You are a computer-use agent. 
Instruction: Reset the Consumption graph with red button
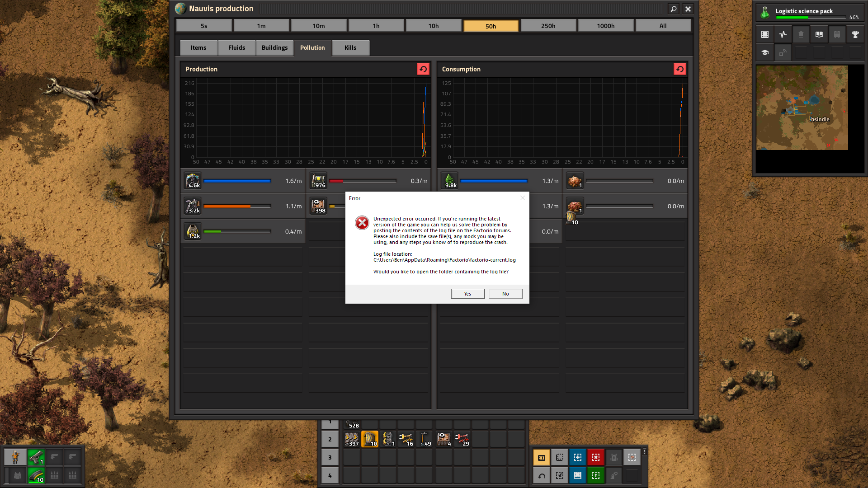[680, 69]
